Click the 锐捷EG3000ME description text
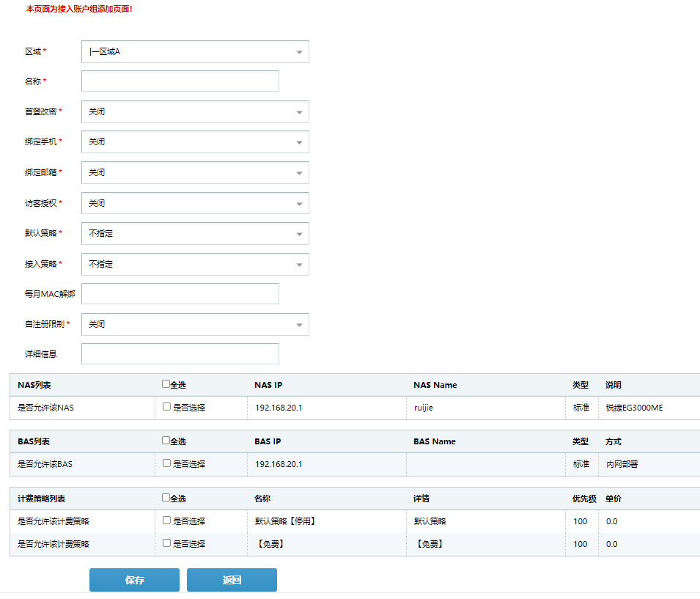 click(x=634, y=408)
